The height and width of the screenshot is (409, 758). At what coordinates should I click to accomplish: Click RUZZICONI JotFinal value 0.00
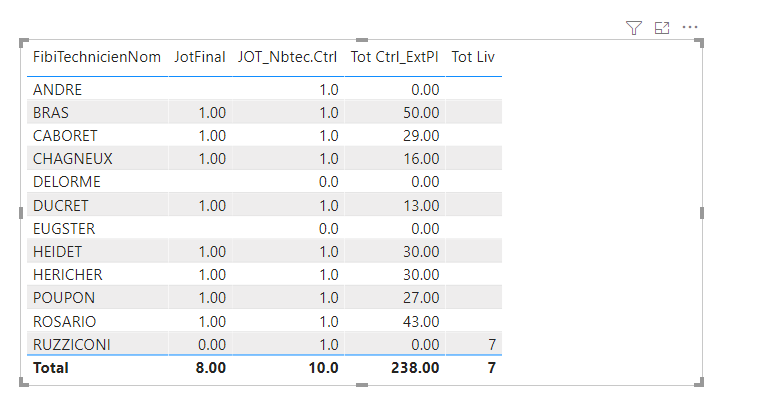pyautogui.click(x=212, y=345)
